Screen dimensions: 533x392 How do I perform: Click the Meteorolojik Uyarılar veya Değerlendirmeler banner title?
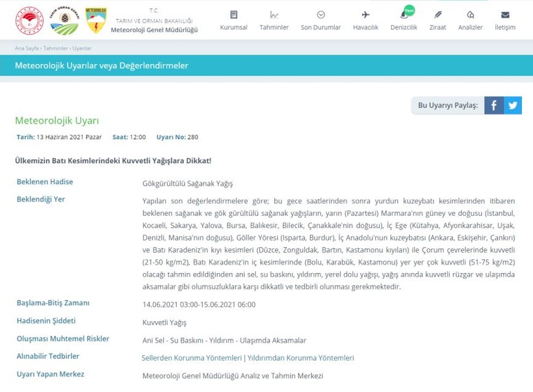point(101,66)
